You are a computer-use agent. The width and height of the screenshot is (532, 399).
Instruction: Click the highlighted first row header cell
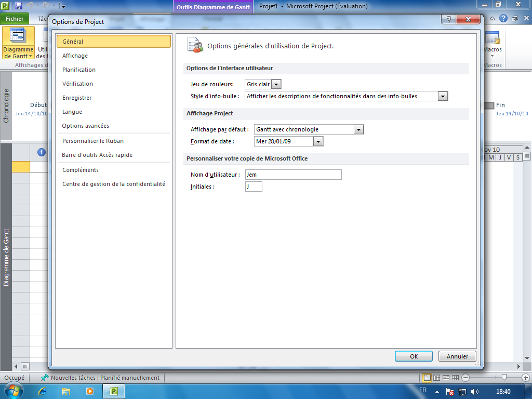21,167
